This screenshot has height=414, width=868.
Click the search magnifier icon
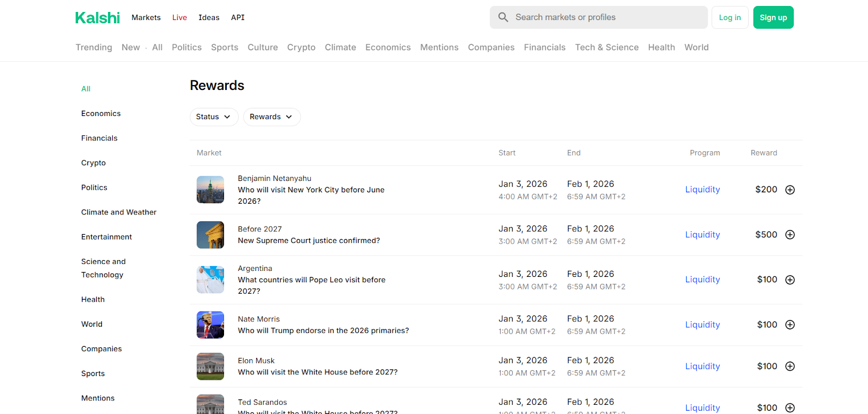(503, 17)
